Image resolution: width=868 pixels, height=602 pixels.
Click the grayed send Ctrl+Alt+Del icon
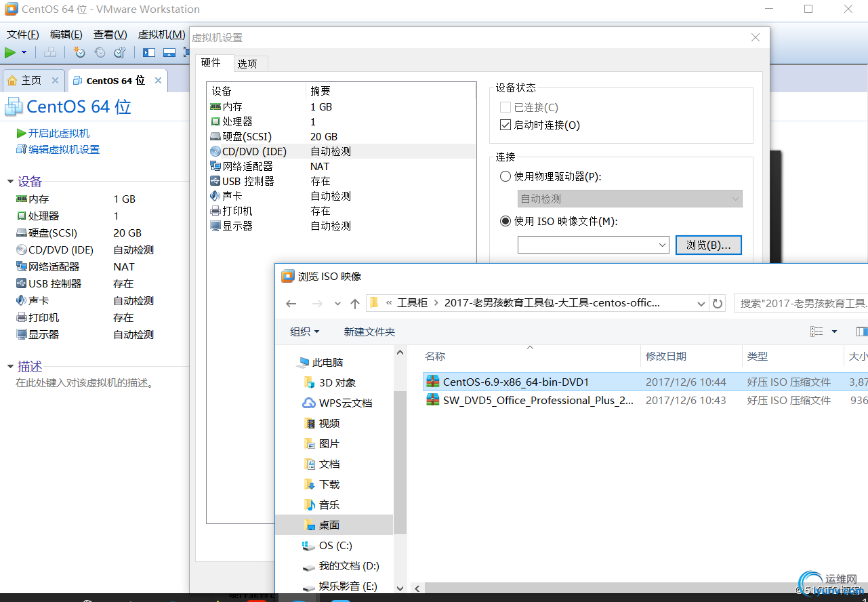50,52
